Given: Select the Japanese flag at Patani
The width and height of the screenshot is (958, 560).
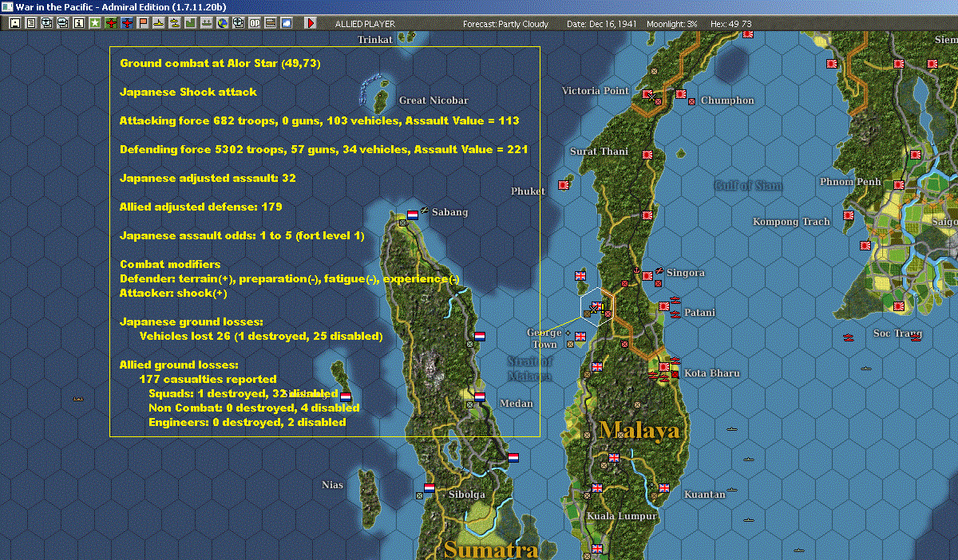Looking at the screenshot, I should coord(663,306).
